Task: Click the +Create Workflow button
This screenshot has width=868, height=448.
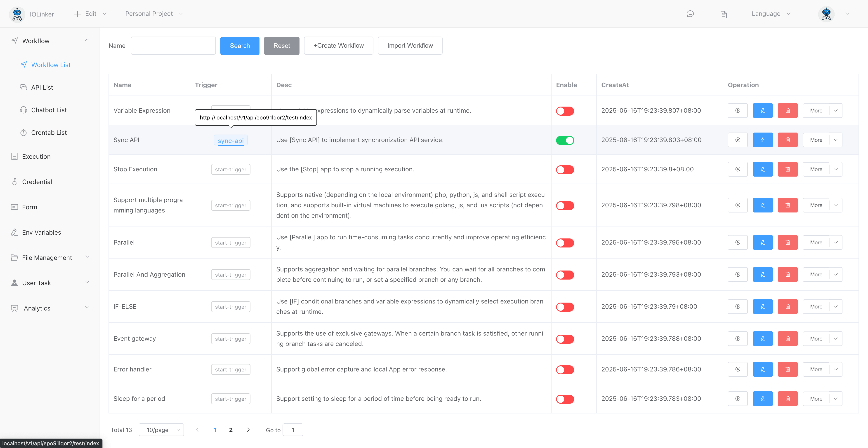Action: (x=338, y=45)
